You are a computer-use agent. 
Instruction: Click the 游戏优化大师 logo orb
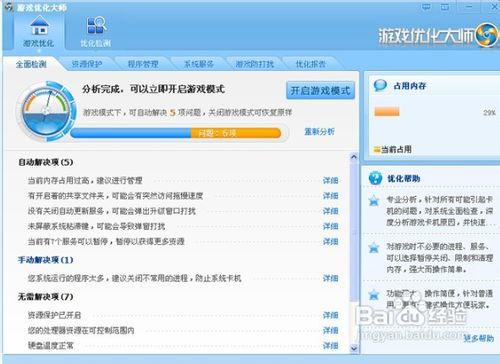tap(487, 35)
